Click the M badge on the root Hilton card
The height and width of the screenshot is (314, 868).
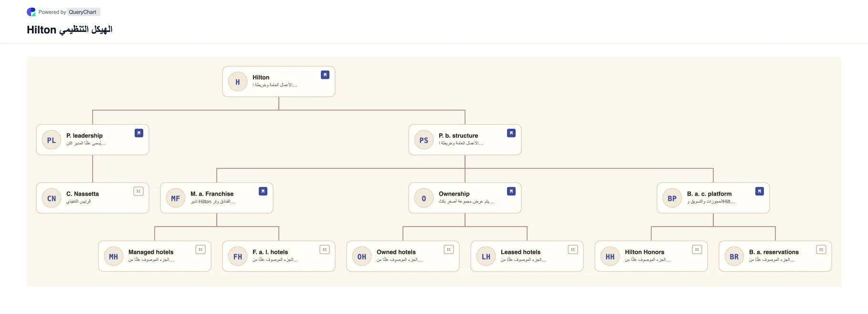click(325, 75)
